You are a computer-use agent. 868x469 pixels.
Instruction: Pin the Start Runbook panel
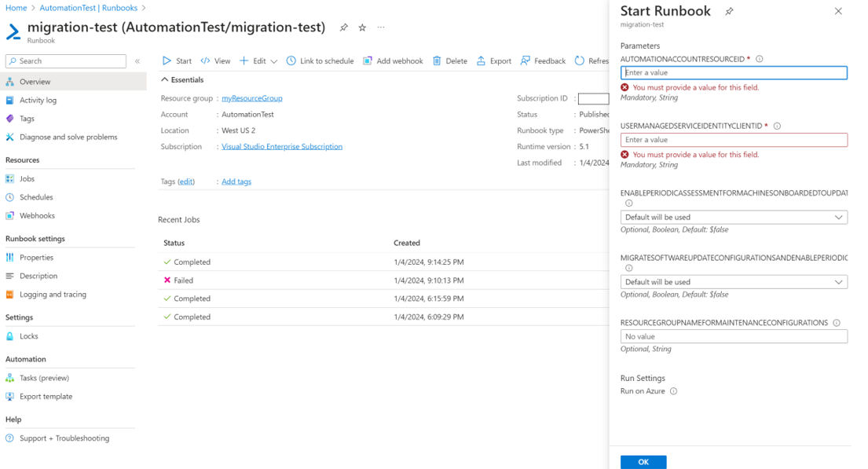729,11
